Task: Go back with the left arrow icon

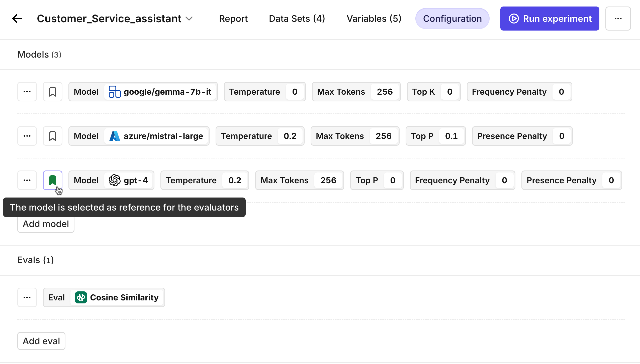Action: [17, 19]
